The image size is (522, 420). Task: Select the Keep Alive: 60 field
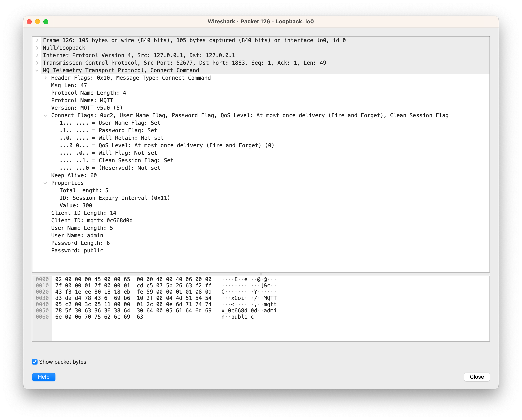tap(74, 175)
